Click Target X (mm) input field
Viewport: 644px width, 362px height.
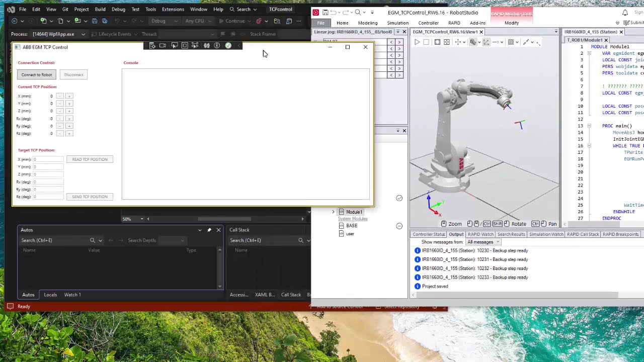48,159
